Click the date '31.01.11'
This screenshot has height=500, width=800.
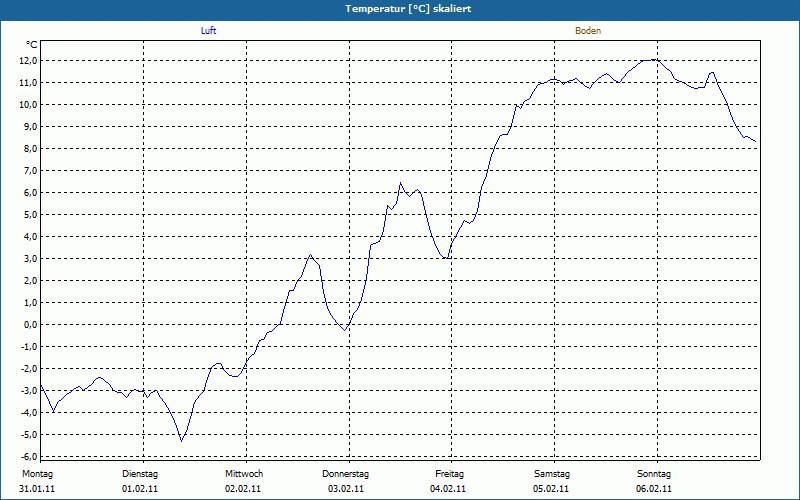(37, 489)
